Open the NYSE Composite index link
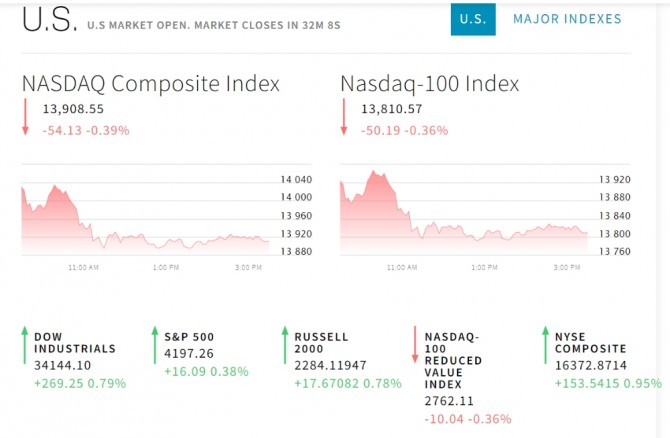This screenshot has height=438, width=670. coord(591,343)
